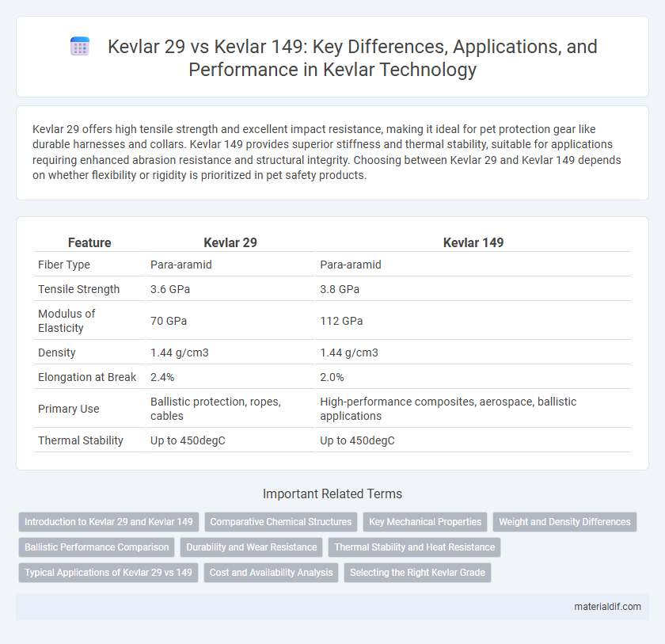Select 'Thermal Stability and Heat Resistance' tag
Viewport: 665px width, 644px height.
coord(414,547)
